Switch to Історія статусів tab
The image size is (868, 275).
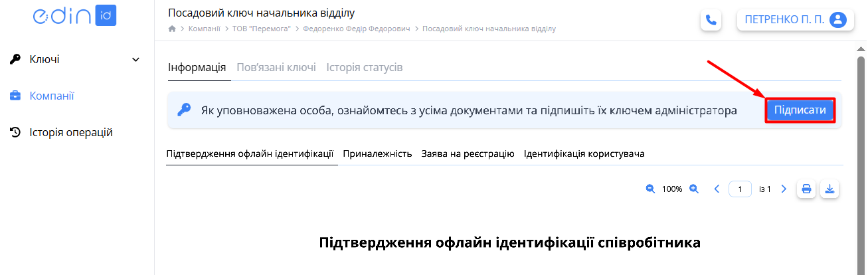(365, 68)
